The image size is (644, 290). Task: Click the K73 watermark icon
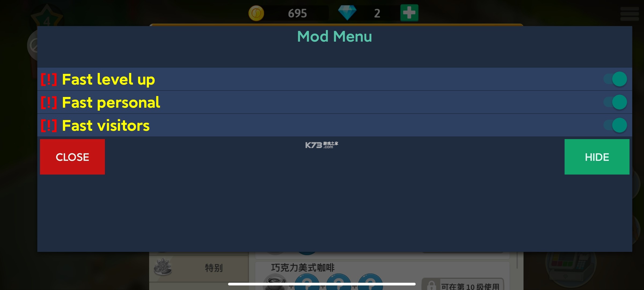322,144
